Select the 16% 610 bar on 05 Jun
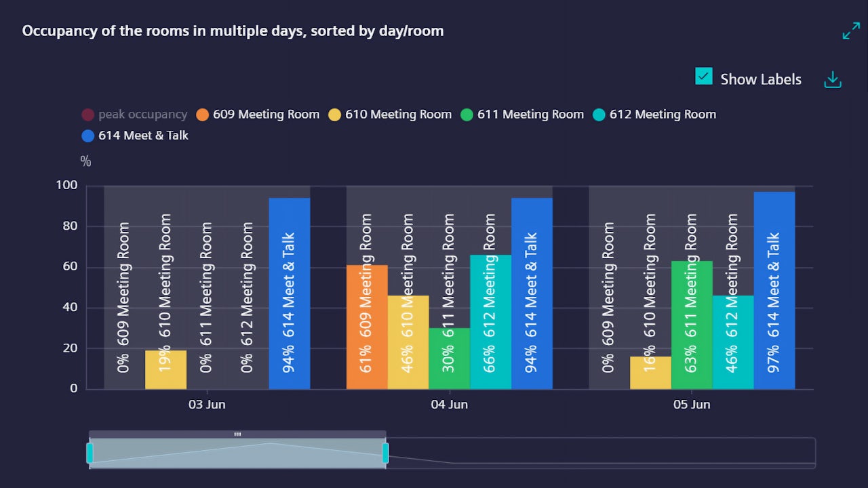The height and width of the screenshot is (488, 868). [x=651, y=373]
